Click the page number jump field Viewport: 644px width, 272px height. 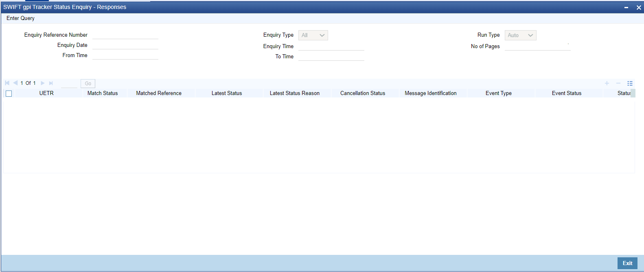69,84
